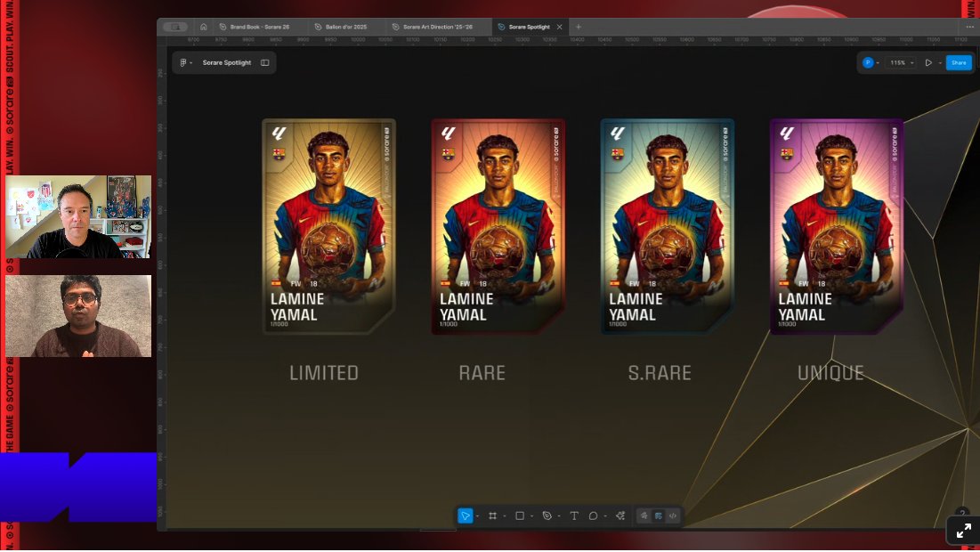980x552 pixels.
Task: Open the Actions sparkle tool
Action: click(x=620, y=515)
